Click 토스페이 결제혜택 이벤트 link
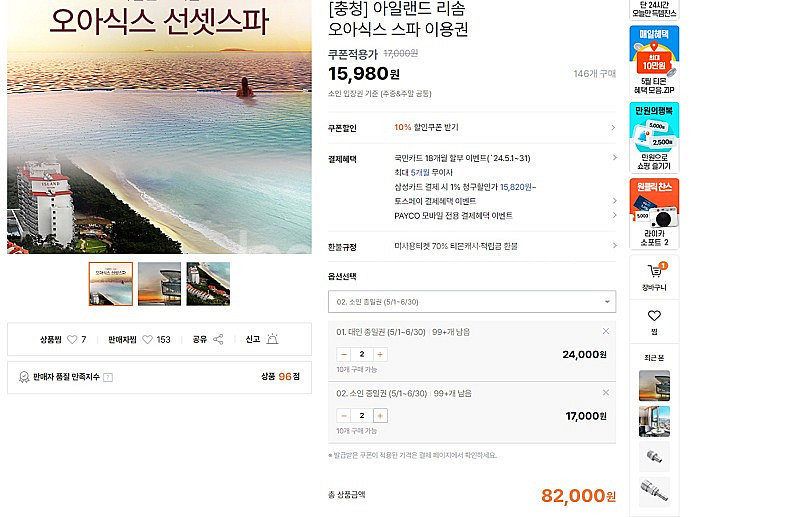Viewport: 800px width, 517px height. click(435, 201)
